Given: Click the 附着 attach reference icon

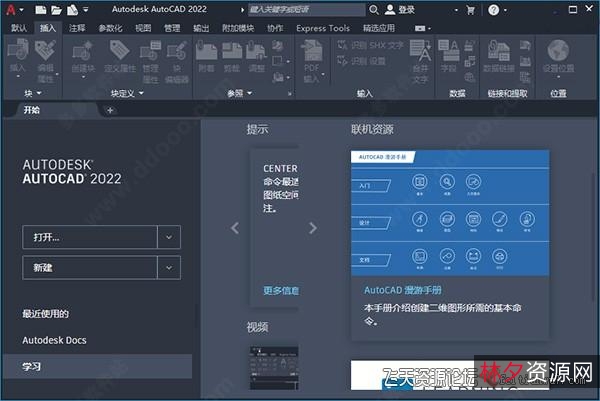Looking at the screenshot, I should point(206,51).
